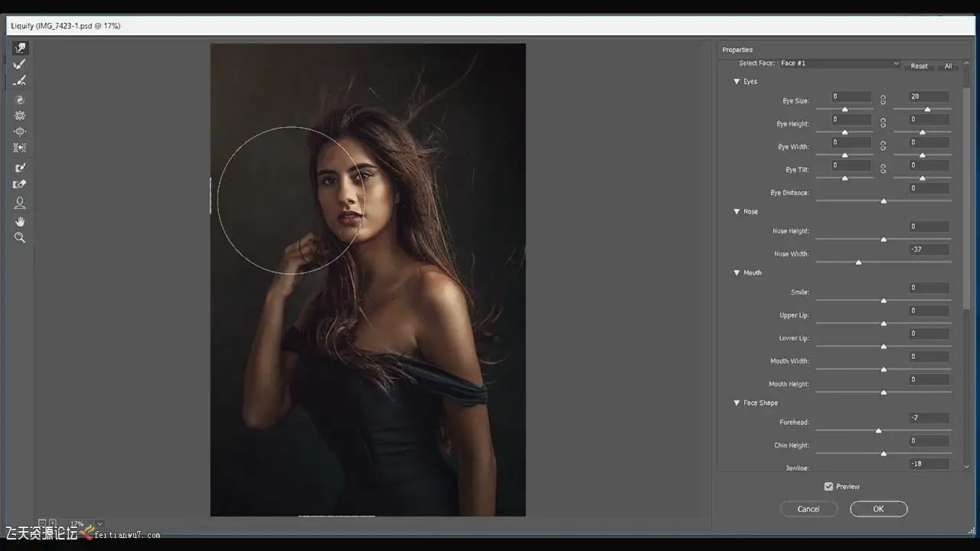Collapse the Eyes section
Screen dimensions: 980x551
point(737,81)
